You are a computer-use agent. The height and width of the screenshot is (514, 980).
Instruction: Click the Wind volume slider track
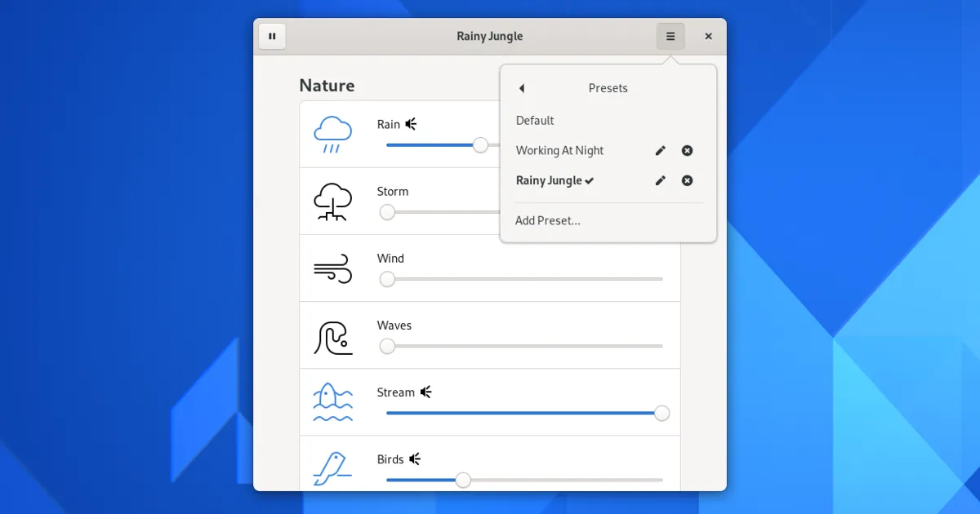[x=523, y=279]
